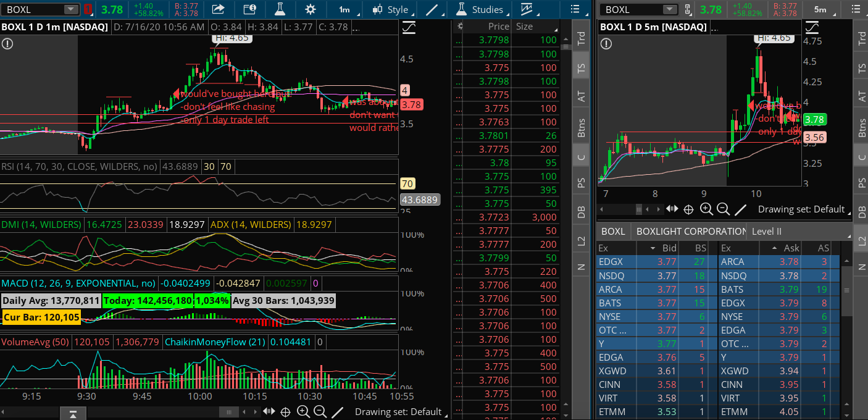The width and height of the screenshot is (868, 420).
Task: Sort Level II by Bid column arrow
Action: pyautogui.click(x=653, y=248)
